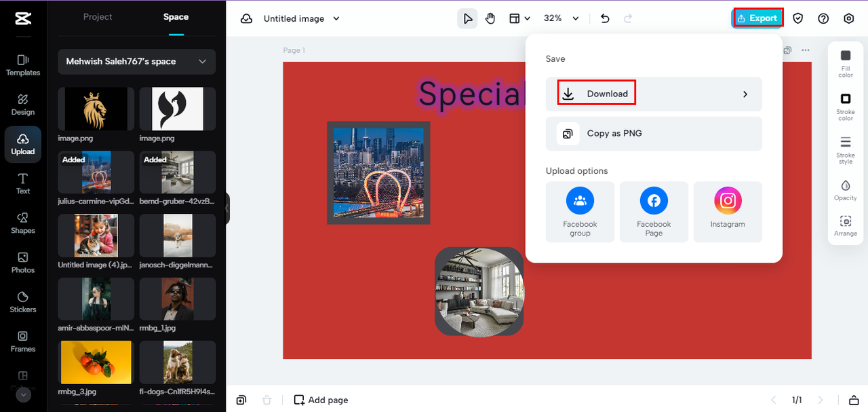Open the Text sidebar tool
Viewport: 868px width, 412px height.
[x=23, y=183]
